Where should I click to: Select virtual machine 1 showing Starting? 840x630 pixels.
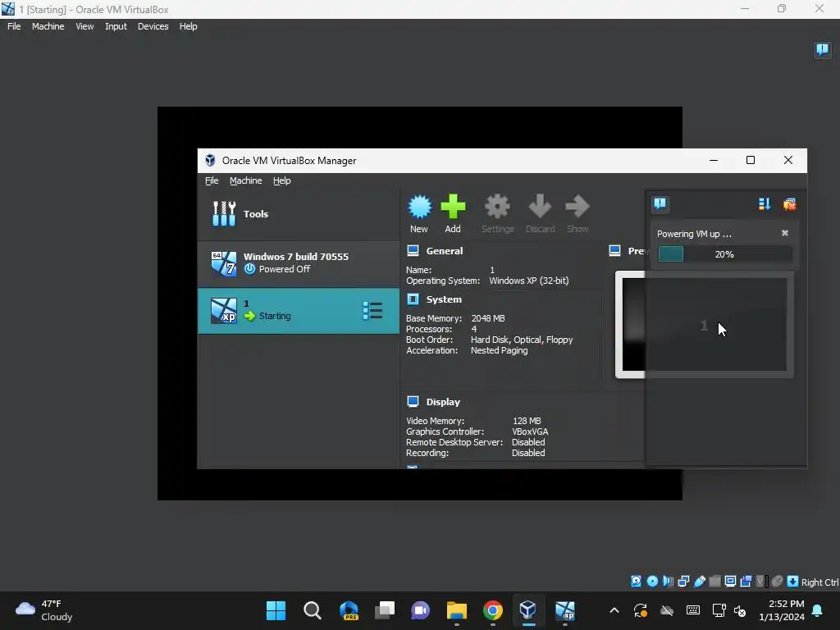[299, 311]
